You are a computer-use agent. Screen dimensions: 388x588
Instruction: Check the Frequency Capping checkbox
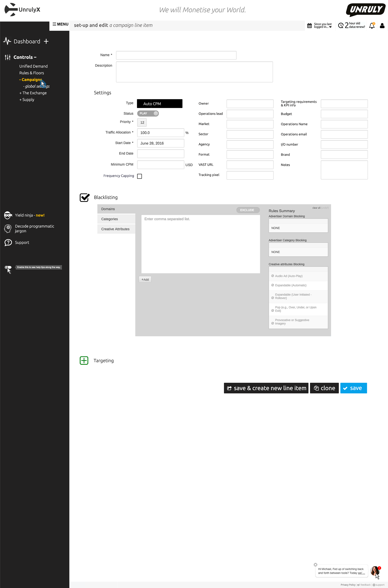(x=140, y=176)
